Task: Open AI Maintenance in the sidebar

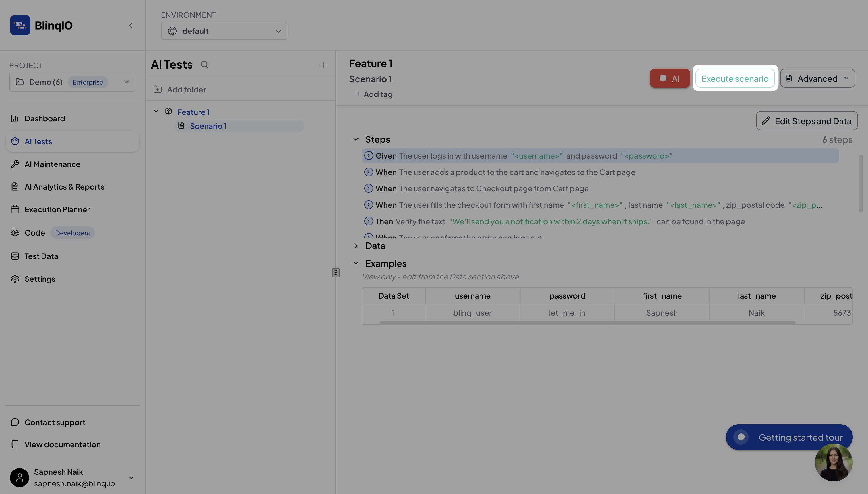Action: (x=52, y=164)
